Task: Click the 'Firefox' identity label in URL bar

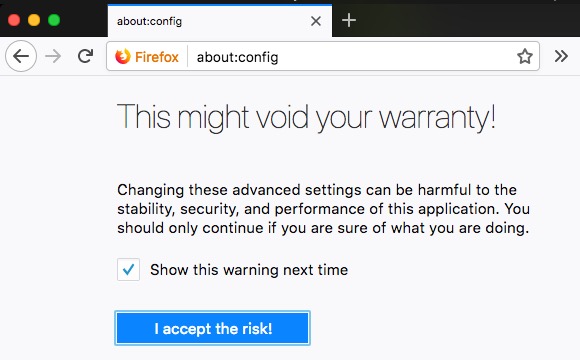Action: click(156, 57)
